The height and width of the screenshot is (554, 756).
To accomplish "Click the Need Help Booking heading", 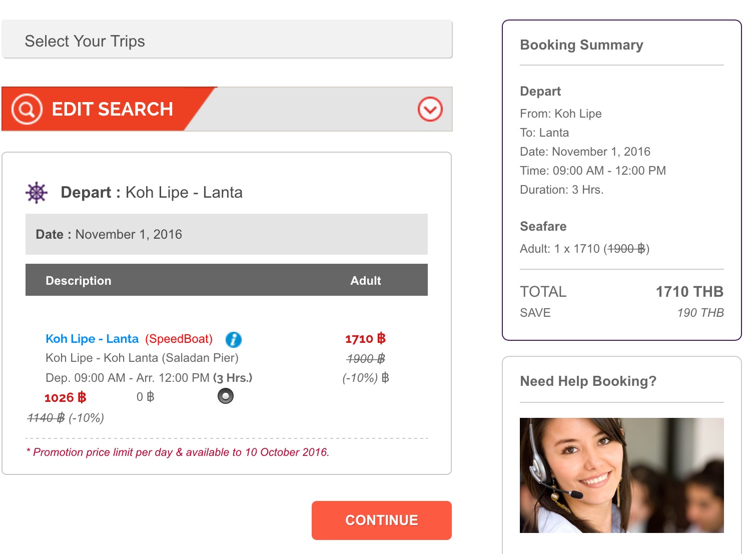I will pyautogui.click(x=588, y=381).
